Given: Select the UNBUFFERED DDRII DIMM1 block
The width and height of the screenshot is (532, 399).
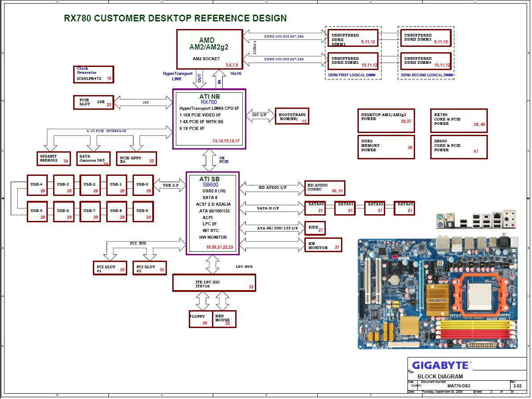Looking at the screenshot, I should click(x=353, y=37).
